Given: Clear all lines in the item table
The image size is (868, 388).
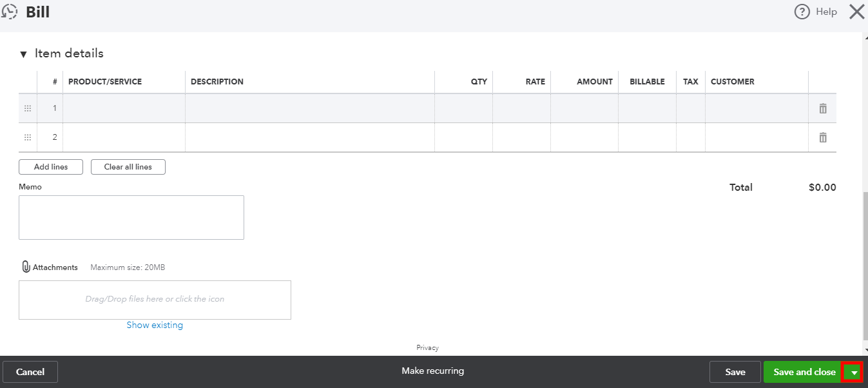Looking at the screenshot, I should coord(128,166).
